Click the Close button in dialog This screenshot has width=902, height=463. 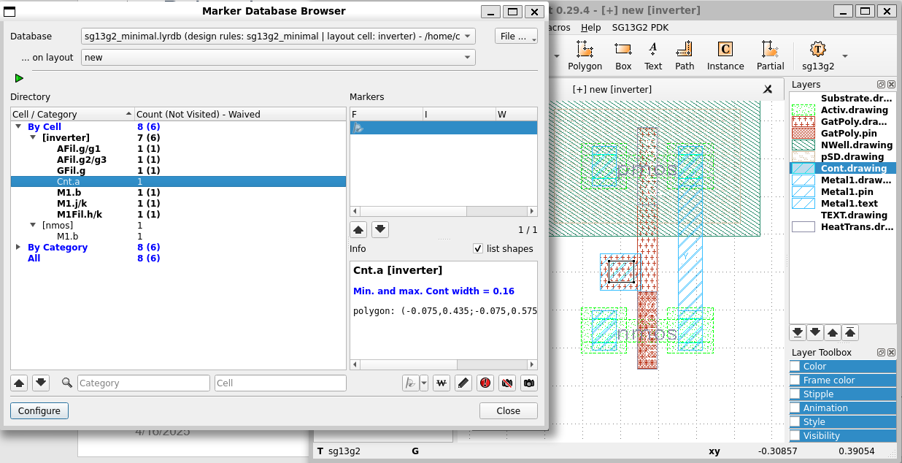click(x=508, y=411)
